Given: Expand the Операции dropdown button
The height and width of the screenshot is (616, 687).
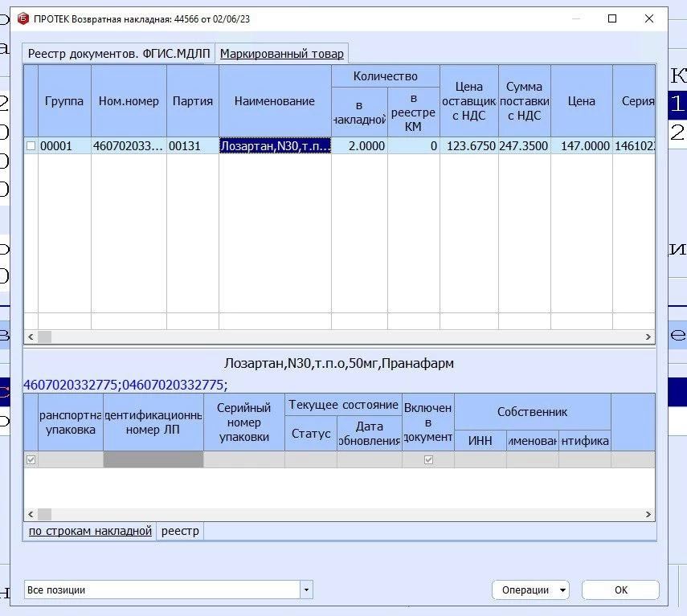Looking at the screenshot, I should click(530, 589).
